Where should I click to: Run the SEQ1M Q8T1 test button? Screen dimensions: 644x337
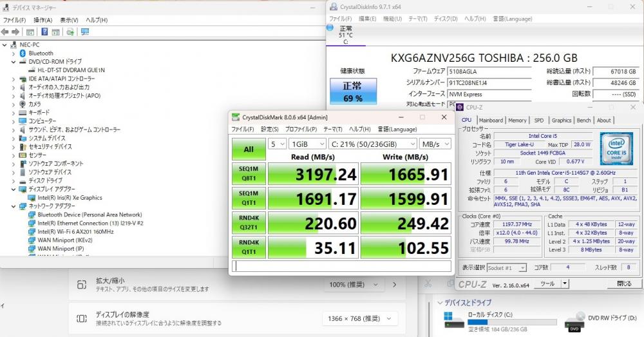coord(249,174)
